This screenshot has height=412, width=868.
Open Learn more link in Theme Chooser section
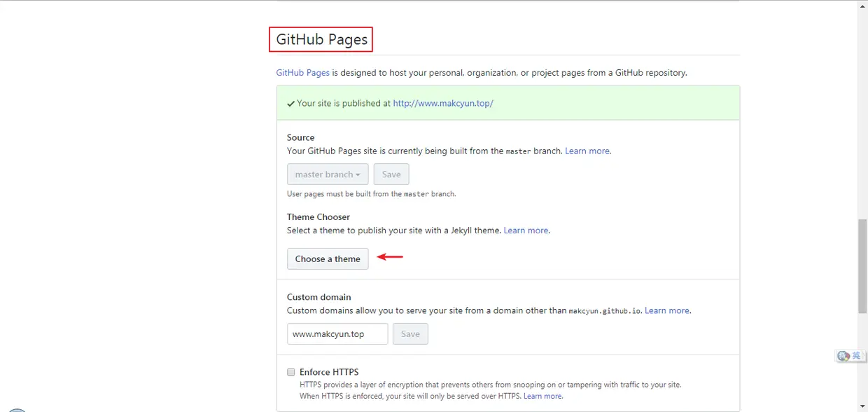click(x=526, y=230)
